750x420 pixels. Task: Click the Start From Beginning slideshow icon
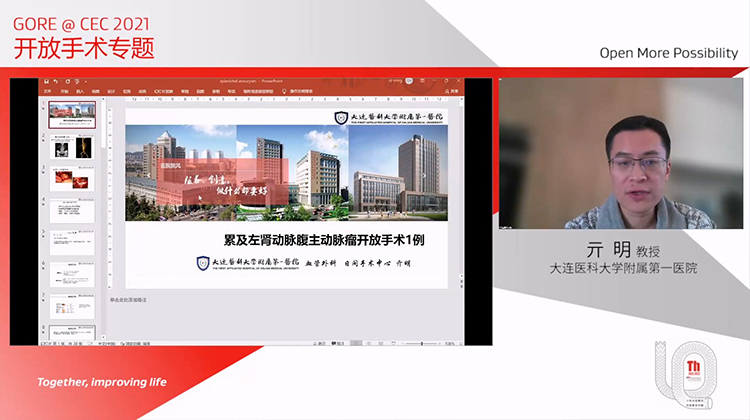(77, 82)
